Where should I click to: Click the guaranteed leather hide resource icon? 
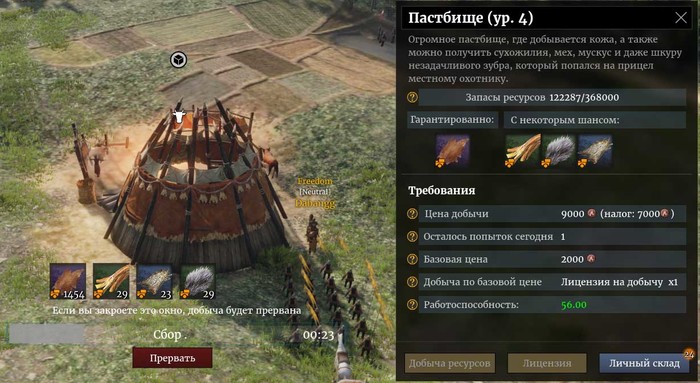tap(453, 151)
